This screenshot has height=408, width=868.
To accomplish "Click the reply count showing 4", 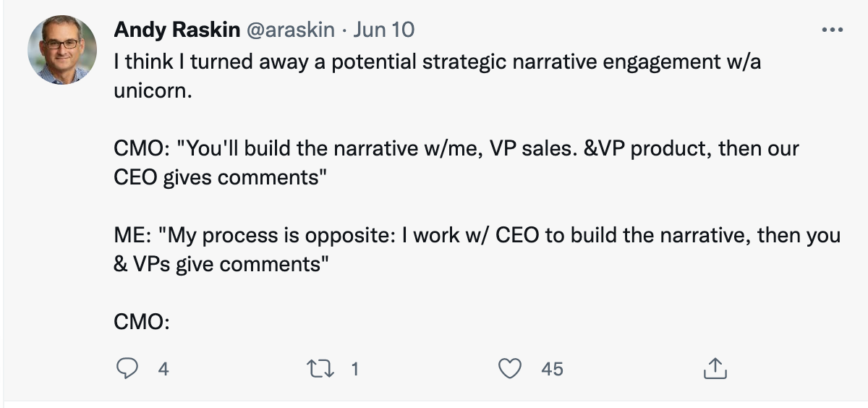I will [x=163, y=369].
